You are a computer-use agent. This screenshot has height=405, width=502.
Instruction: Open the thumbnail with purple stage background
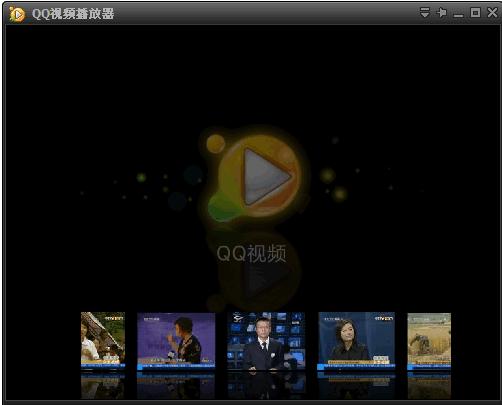tap(176, 341)
